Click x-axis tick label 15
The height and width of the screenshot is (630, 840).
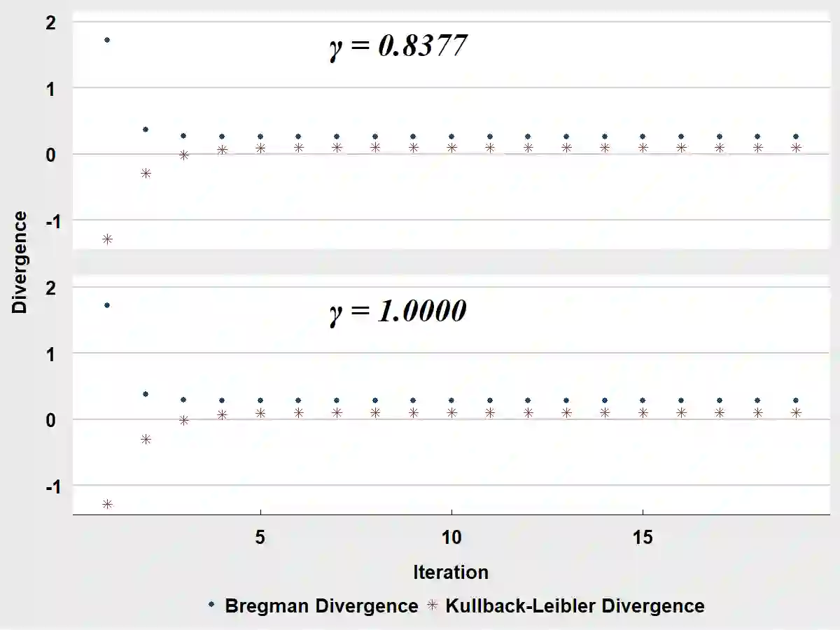click(643, 538)
